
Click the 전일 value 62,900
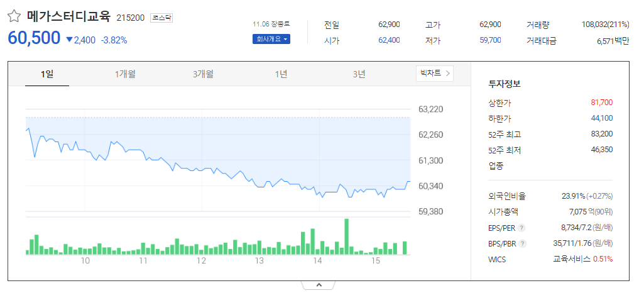point(389,25)
